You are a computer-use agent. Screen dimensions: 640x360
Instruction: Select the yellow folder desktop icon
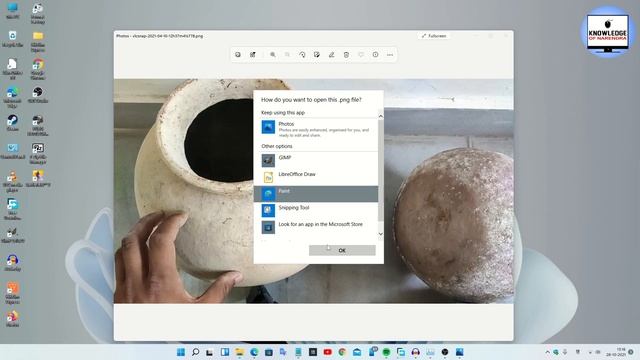(x=38, y=42)
